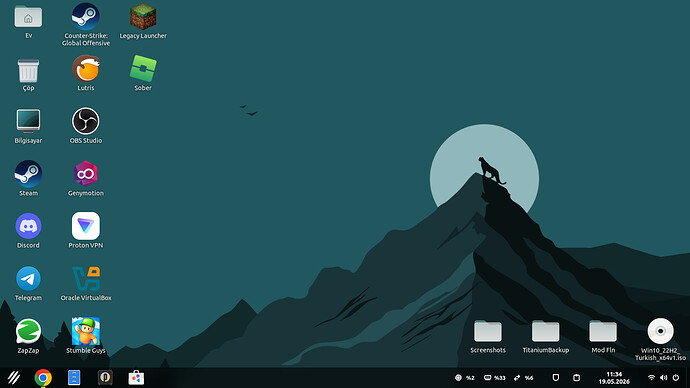690x388 pixels.
Task: Open the software store bag icon
Action: point(136,377)
